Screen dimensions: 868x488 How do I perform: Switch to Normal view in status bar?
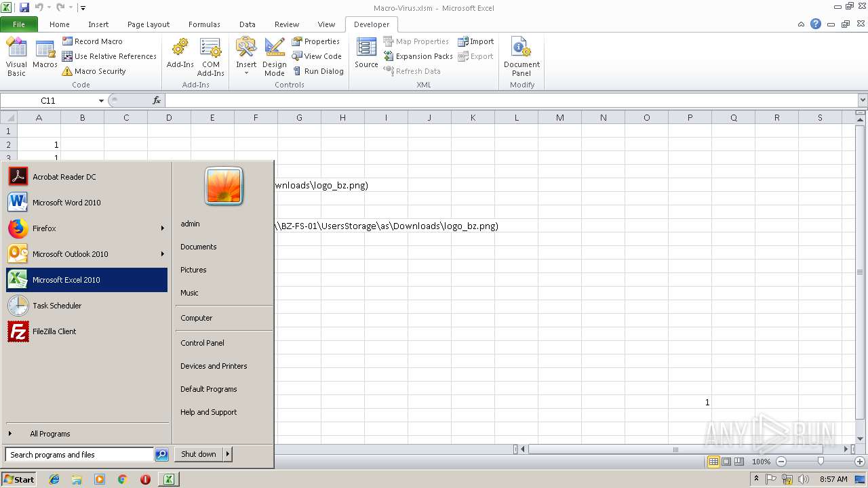click(713, 462)
